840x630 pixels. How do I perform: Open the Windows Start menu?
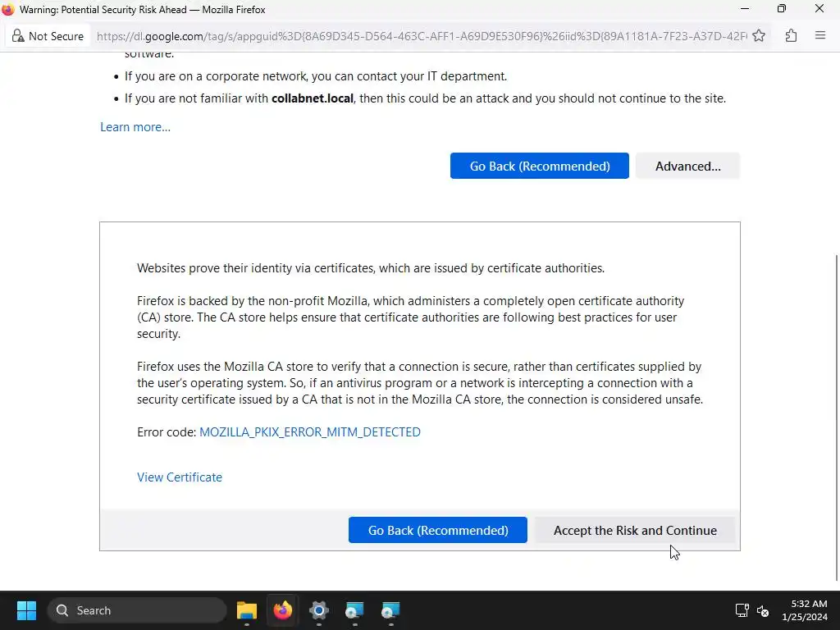26,610
